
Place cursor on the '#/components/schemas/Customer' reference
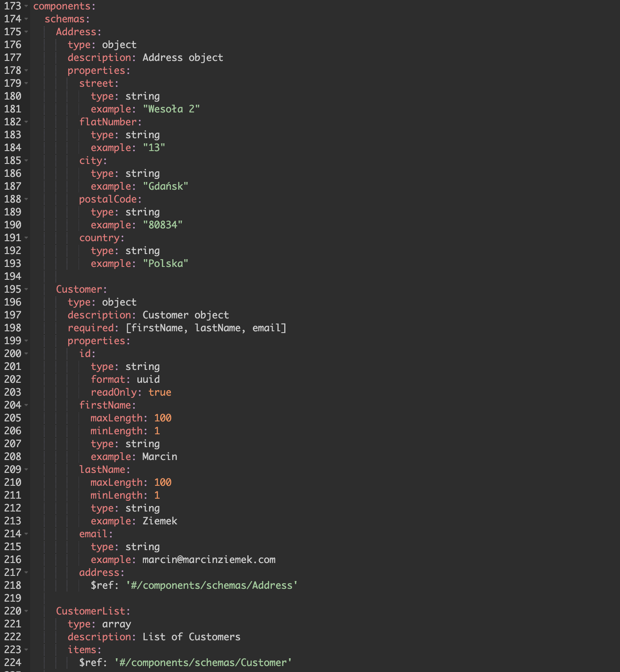click(x=203, y=663)
